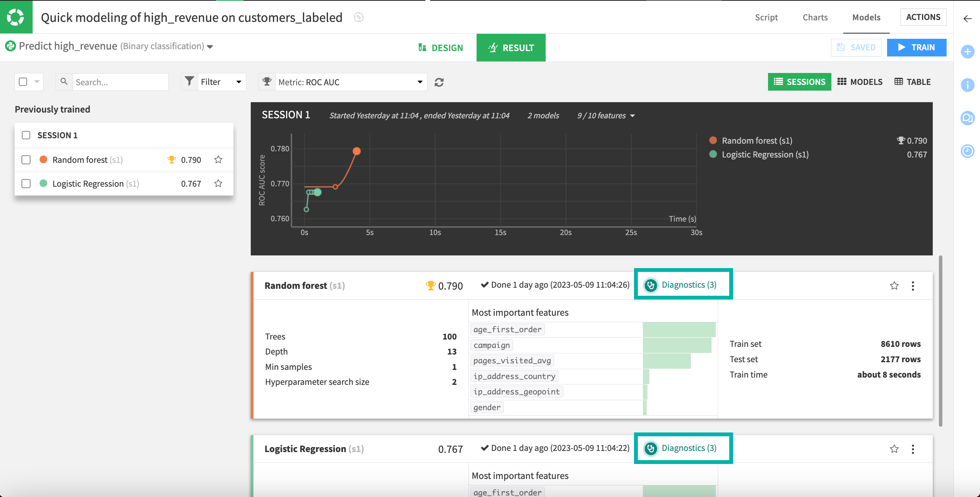This screenshot has width=980, height=497.
Task: Switch to MODELS grid view
Action: pyautogui.click(x=859, y=82)
